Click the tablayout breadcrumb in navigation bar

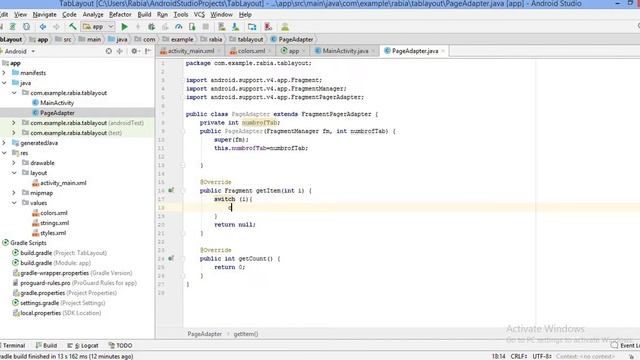[x=246, y=40]
